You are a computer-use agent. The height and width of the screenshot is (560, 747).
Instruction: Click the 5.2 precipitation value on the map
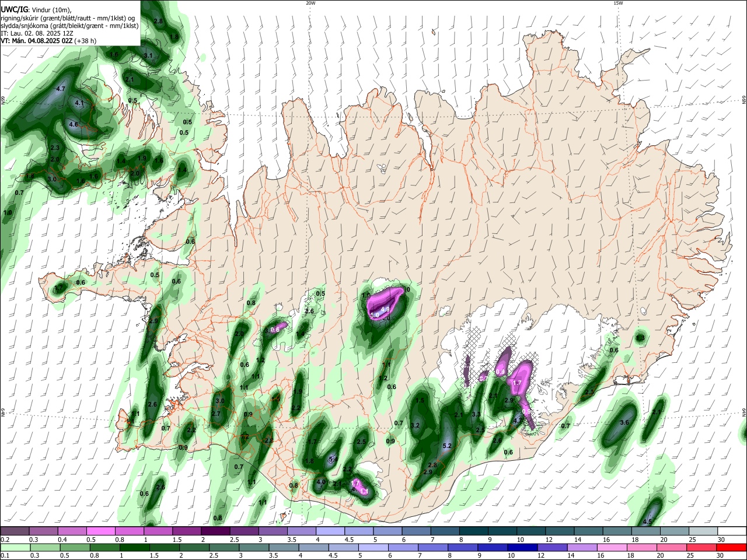(x=448, y=446)
